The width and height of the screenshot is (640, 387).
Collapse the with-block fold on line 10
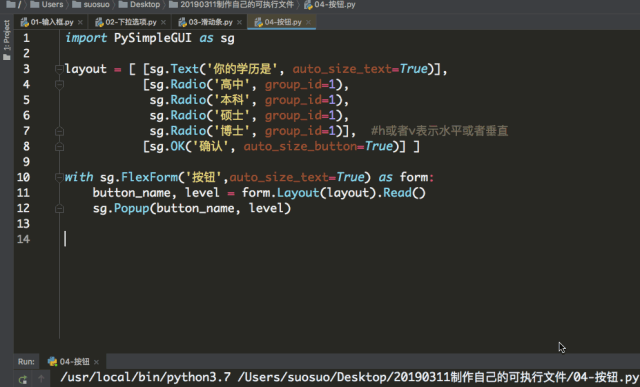59,177
